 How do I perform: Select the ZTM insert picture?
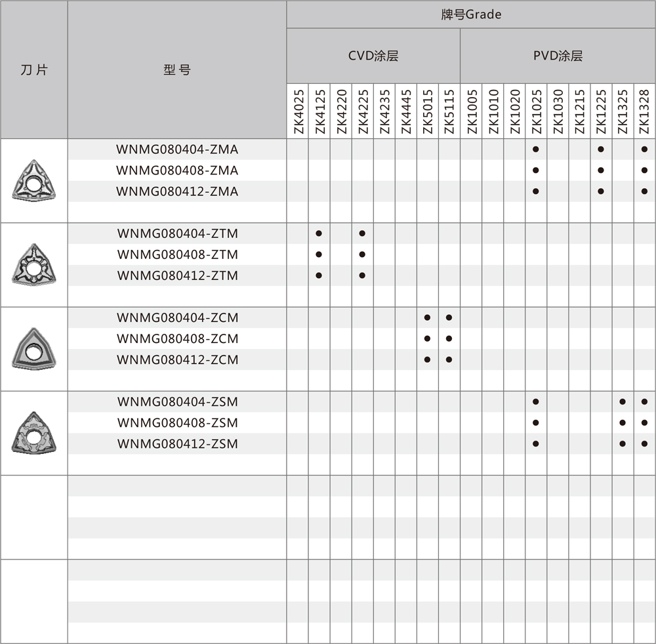click(x=34, y=264)
